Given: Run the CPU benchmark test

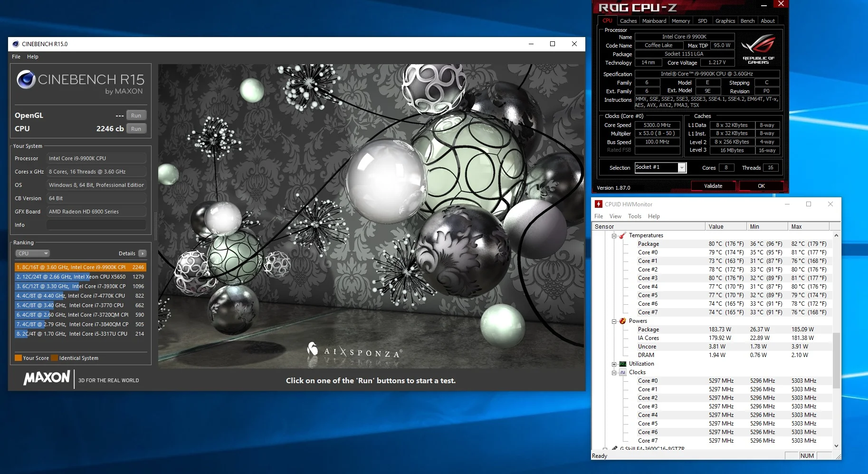Looking at the screenshot, I should pos(136,129).
